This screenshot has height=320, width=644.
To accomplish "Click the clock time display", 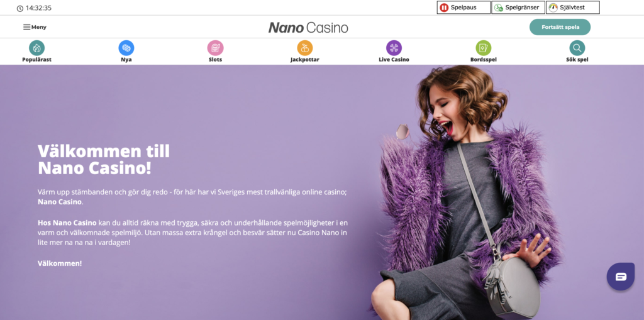I will coord(34,8).
